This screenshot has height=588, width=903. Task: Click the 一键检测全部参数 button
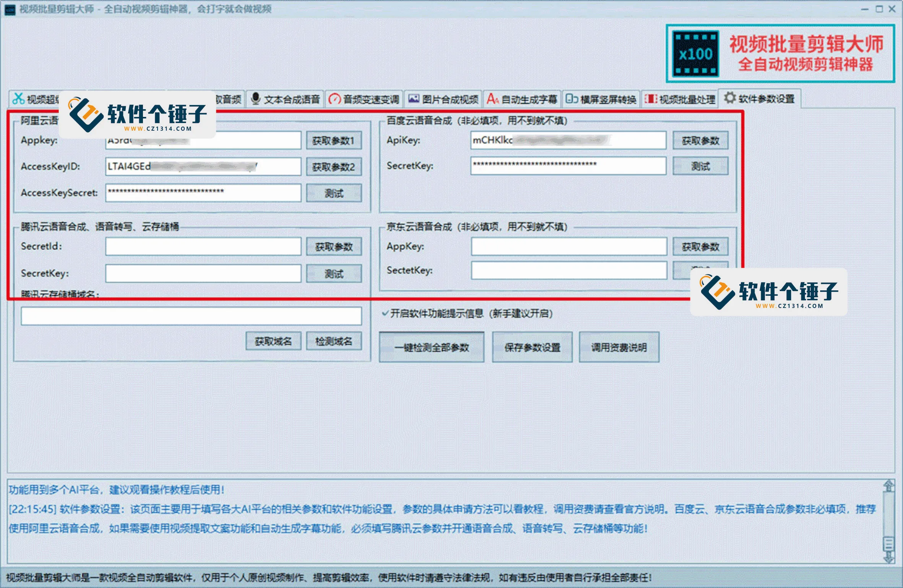point(432,347)
